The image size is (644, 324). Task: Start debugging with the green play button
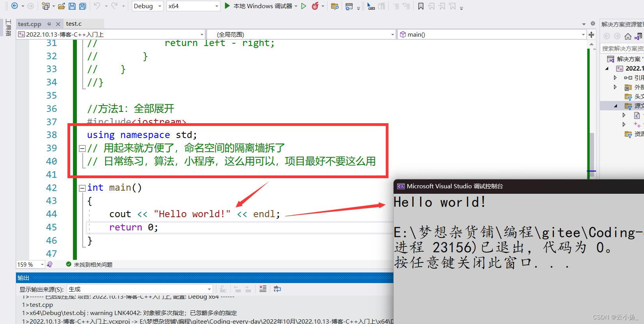point(227,6)
